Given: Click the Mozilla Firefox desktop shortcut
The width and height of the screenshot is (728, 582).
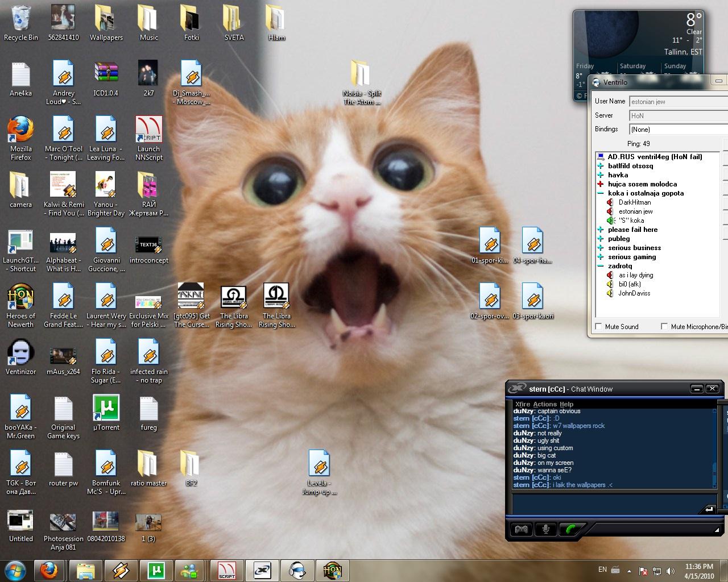Looking at the screenshot, I should [21, 138].
